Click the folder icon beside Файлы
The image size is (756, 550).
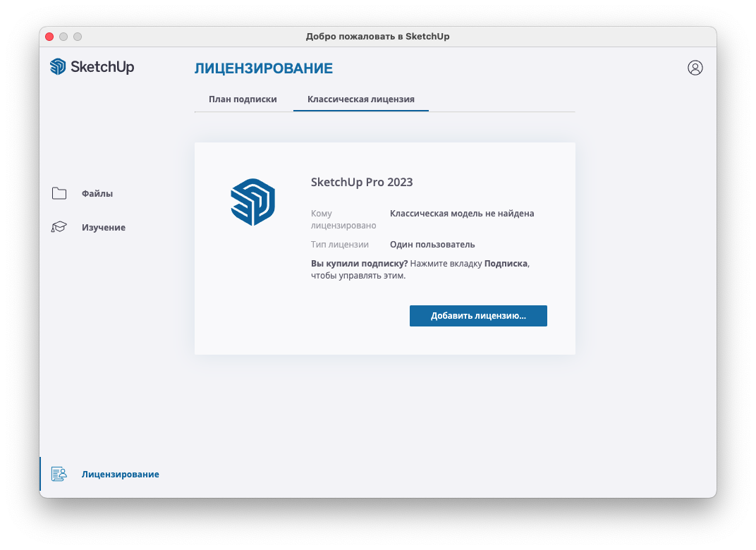click(59, 194)
